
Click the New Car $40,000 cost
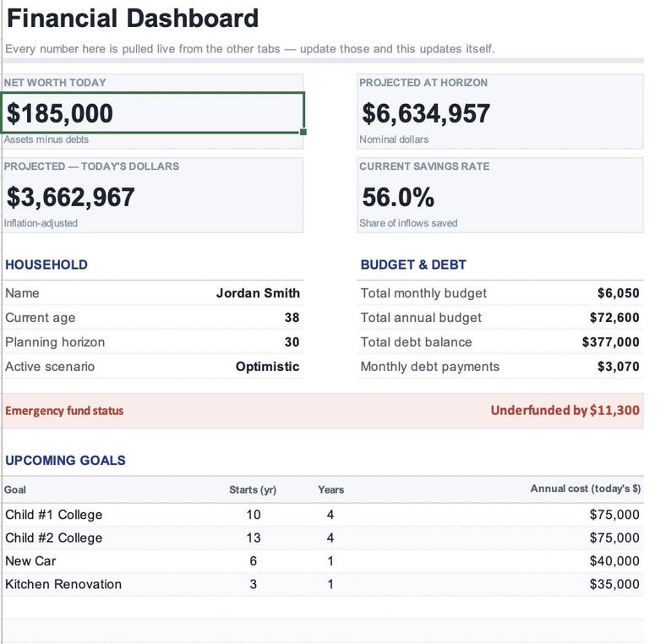click(614, 561)
